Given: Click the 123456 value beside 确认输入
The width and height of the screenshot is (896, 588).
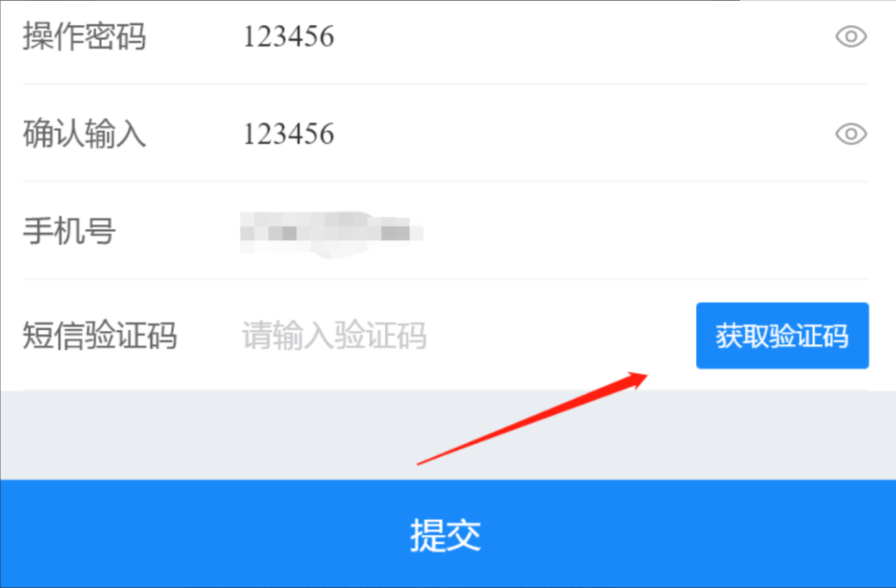Looking at the screenshot, I should coord(289,134).
